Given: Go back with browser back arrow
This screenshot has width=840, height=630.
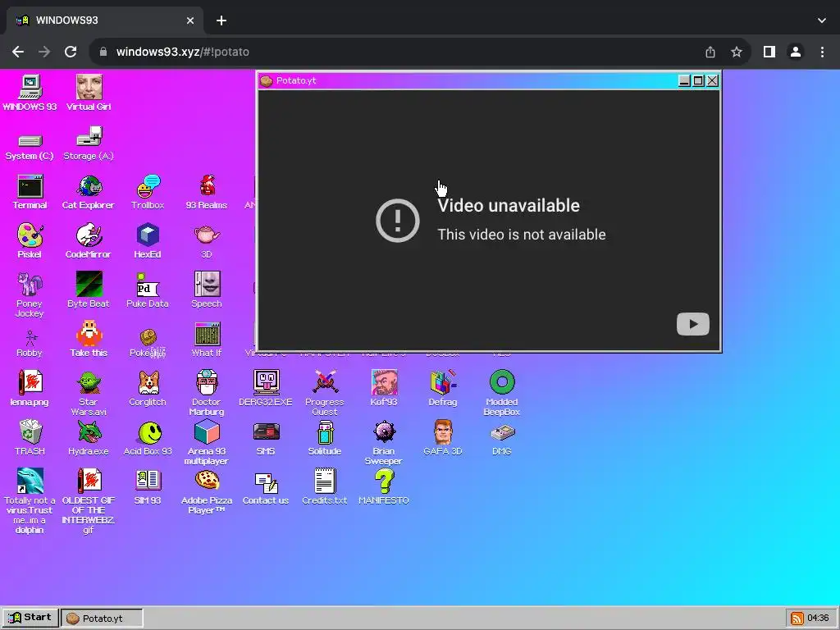Looking at the screenshot, I should point(18,52).
